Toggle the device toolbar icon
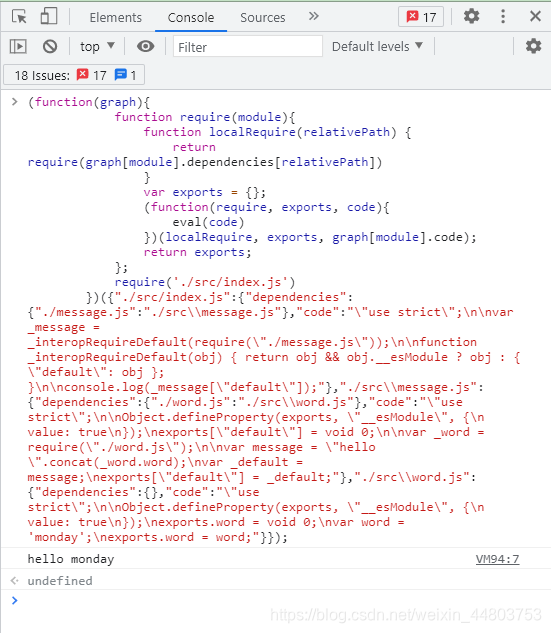The width and height of the screenshot is (551, 633). (x=49, y=17)
